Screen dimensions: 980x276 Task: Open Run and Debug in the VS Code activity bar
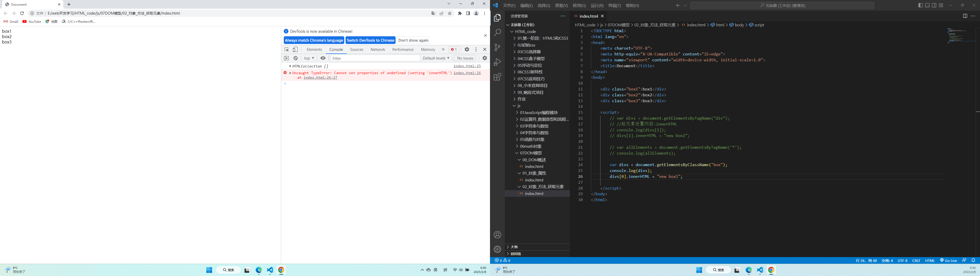pos(497,62)
